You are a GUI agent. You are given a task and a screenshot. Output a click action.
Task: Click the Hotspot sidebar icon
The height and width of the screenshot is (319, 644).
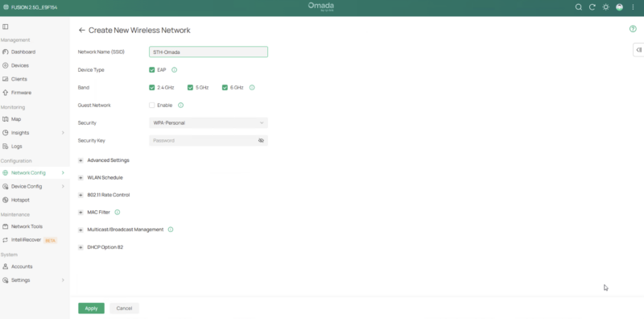(6, 200)
